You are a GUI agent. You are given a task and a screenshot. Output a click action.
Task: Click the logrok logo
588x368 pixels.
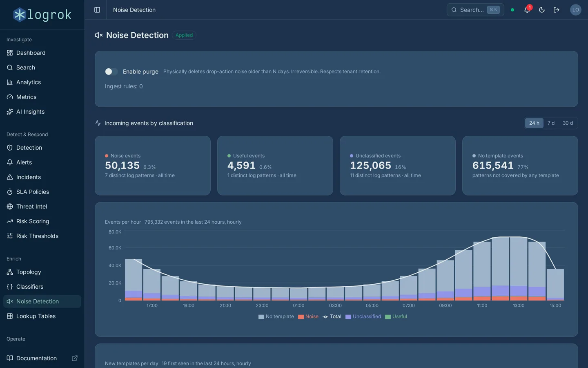click(42, 15)
